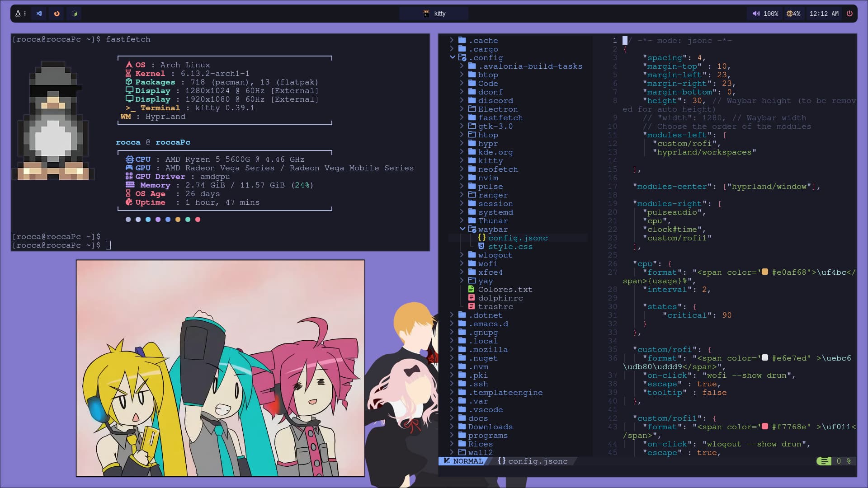Click the #f7768e color swatch
The width and height of the screenshot is (868, 488).
pos(765,427)
